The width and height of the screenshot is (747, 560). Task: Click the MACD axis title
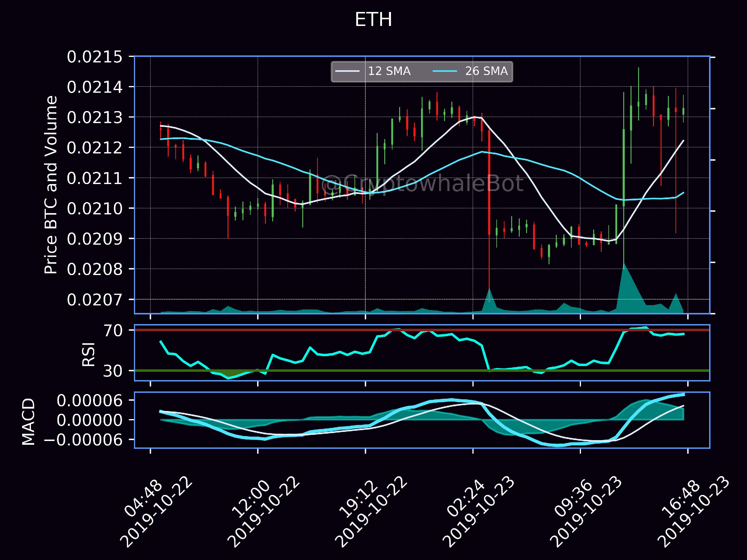click(x=28, y=421)
